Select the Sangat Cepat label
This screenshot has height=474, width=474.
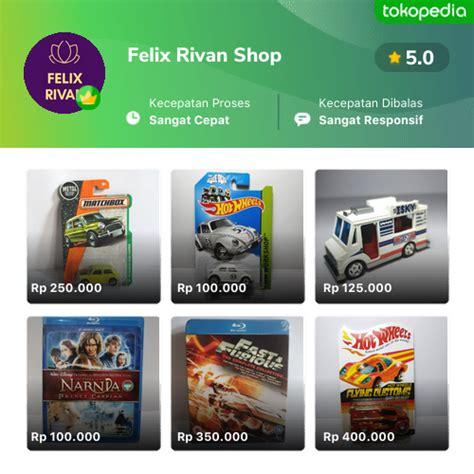(189, 120)
